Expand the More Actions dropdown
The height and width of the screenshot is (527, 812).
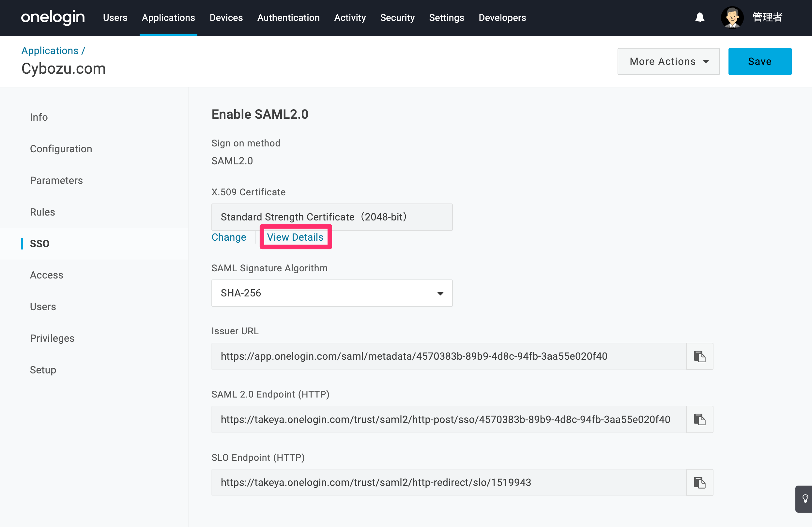[x=668, y=61]
